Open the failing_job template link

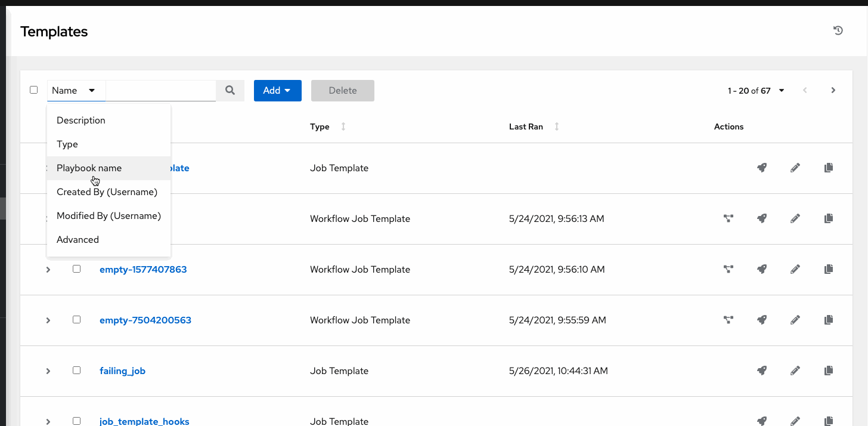pos(122,371)
